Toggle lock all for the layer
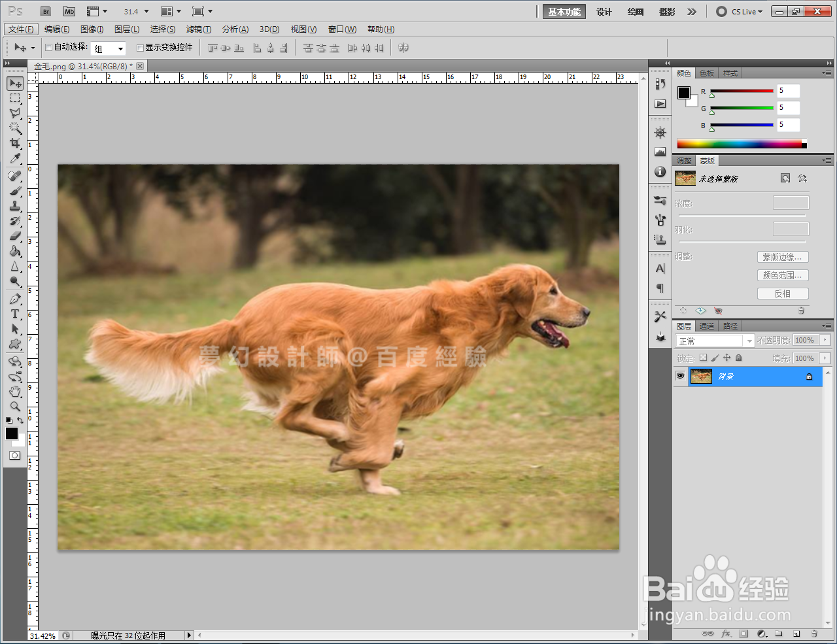The width and height of the screenshot is (837, 644). click(738, 358)
